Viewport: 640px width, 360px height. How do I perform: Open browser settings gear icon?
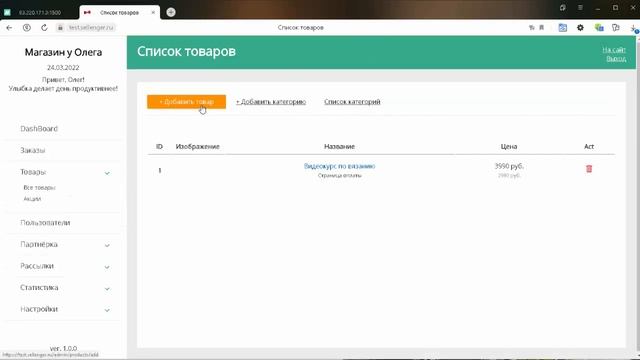[x=580, y=28]
